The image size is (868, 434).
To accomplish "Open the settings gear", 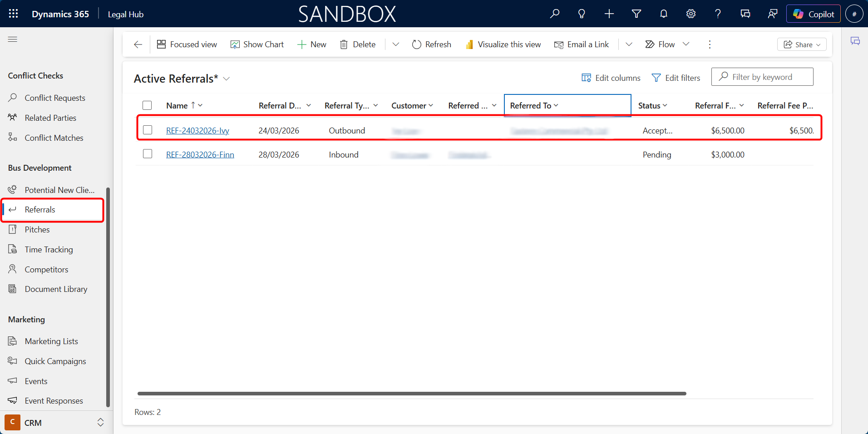I will point(691,14).
